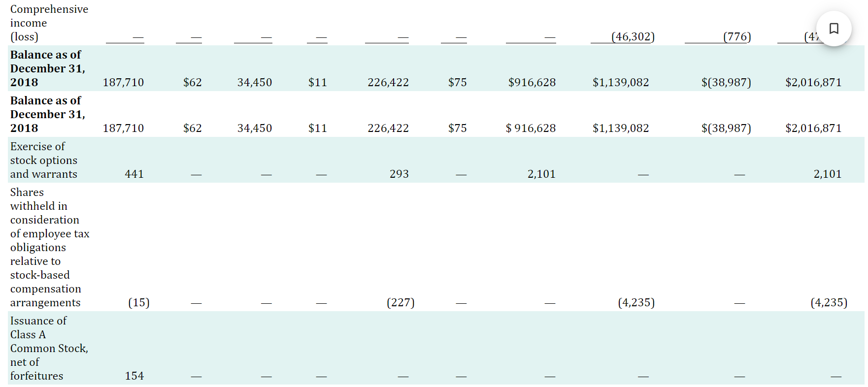Select the 226,422 shares cell
Image resolution: width=868 pixels, height=387 pixels.
point(388,82)
